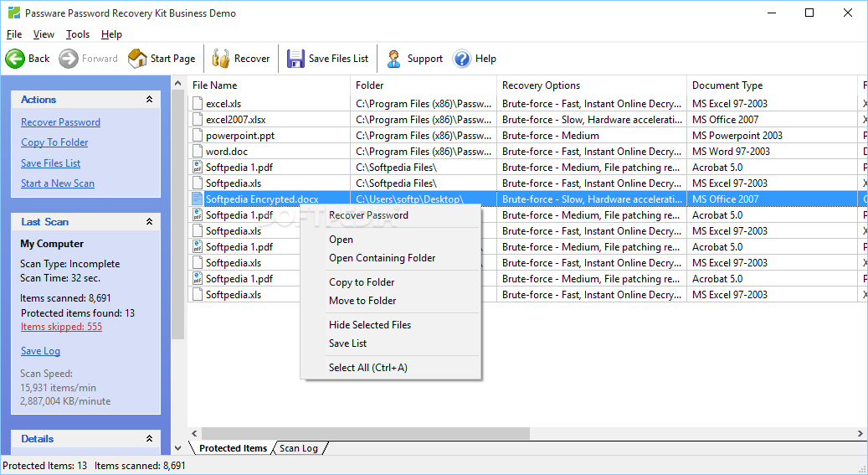The width and height of the screenshot is (868, 475).
Task: Click the sidebar scrollbar down arrow
Action: (x=177, y=448)
